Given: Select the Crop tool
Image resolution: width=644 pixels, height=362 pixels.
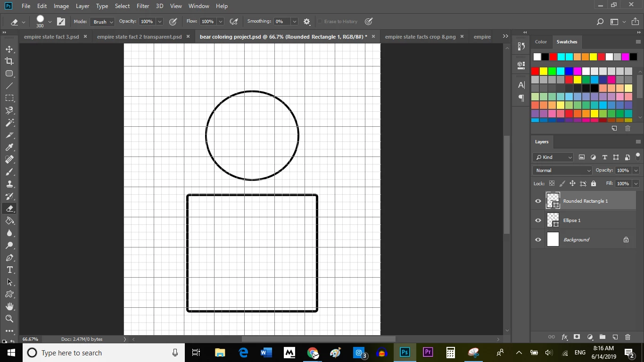Looking at the screenshot, I should click(x=9, y=61).
